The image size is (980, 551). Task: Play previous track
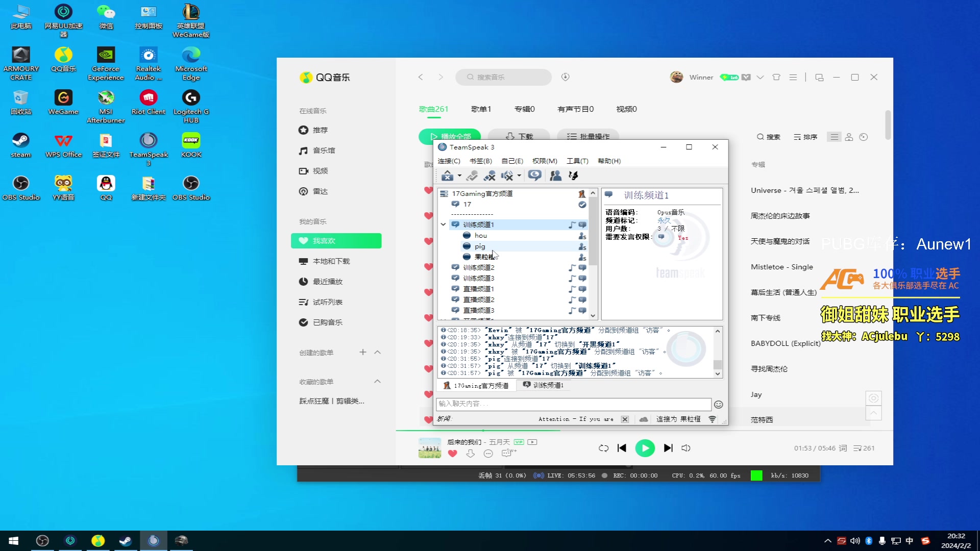622,448
